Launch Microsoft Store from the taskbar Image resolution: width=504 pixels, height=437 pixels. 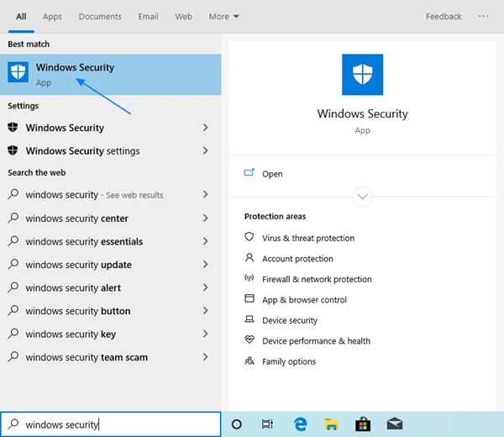(x=362, y=424)
